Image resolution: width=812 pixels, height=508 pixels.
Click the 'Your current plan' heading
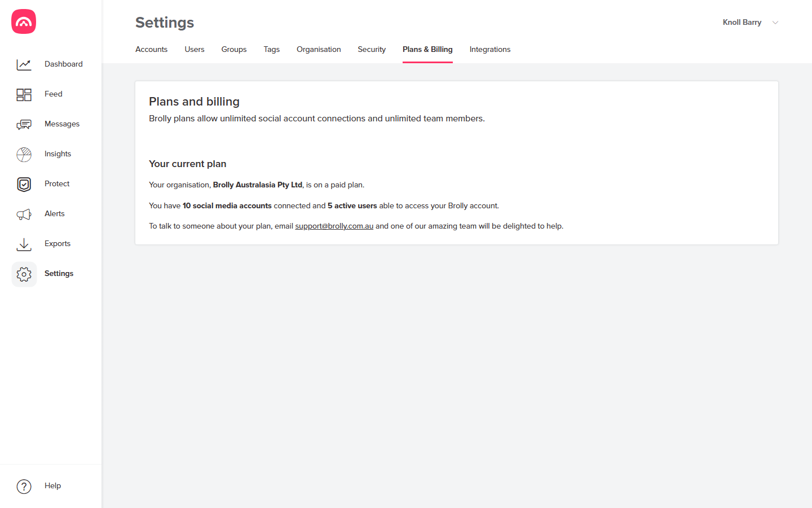(188, 164)
